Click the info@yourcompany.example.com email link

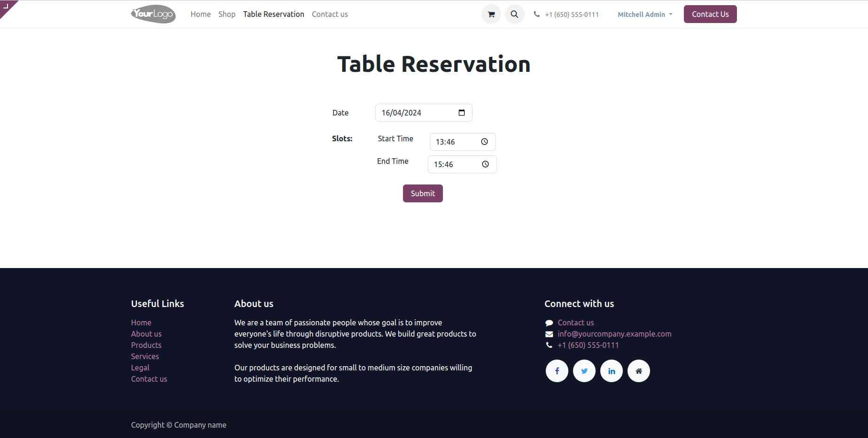click(x=614, y=334)
